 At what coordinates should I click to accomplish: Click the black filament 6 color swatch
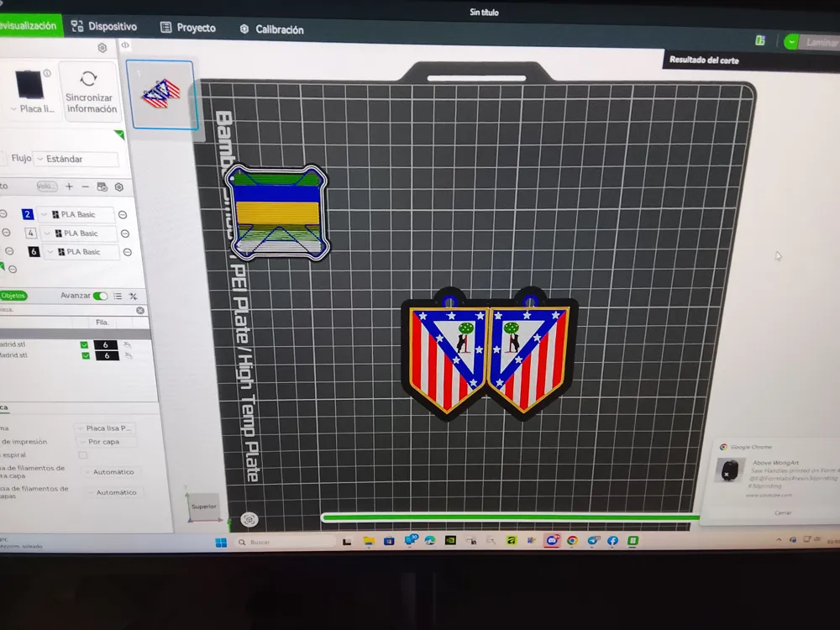point(34,251)
